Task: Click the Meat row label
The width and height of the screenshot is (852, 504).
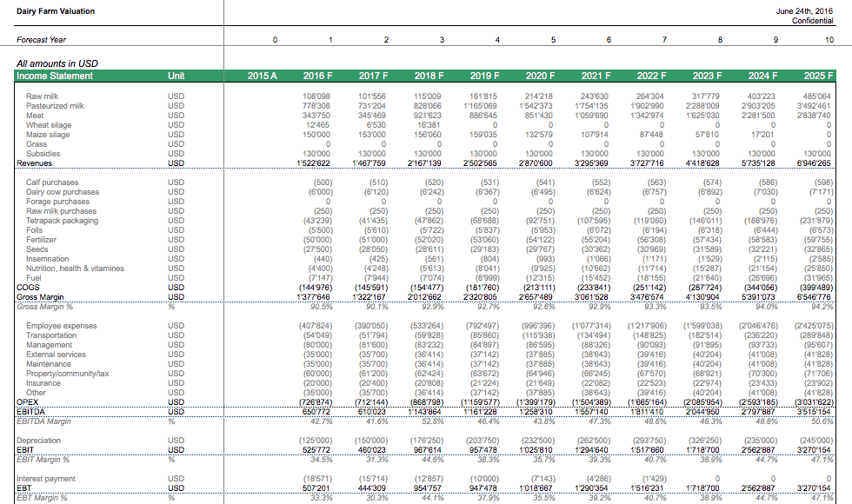Action: 35,115
